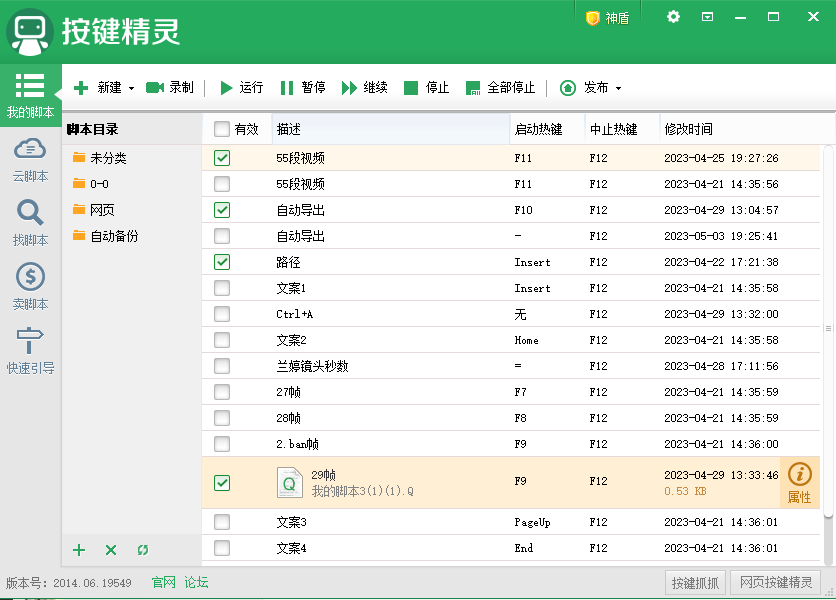The image size is (836, 600).
Task: Start recording with 录制
Action: [170, 87]
